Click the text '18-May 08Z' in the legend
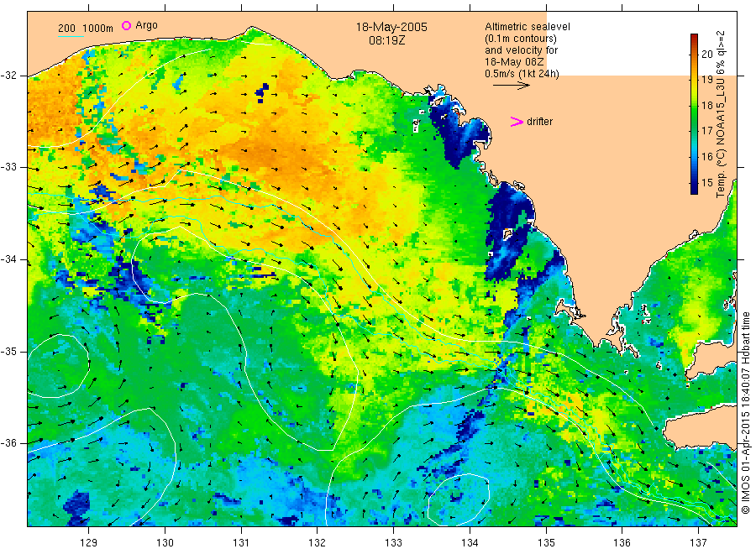This screenshot has height=554, width=756. click(514, 62)
